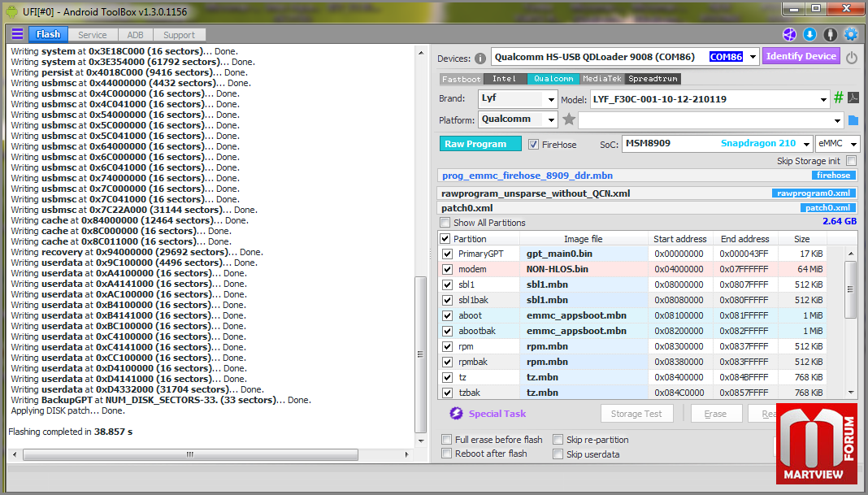
Task: Click the partition table scrollbar thumb
Action: (850, 289)
